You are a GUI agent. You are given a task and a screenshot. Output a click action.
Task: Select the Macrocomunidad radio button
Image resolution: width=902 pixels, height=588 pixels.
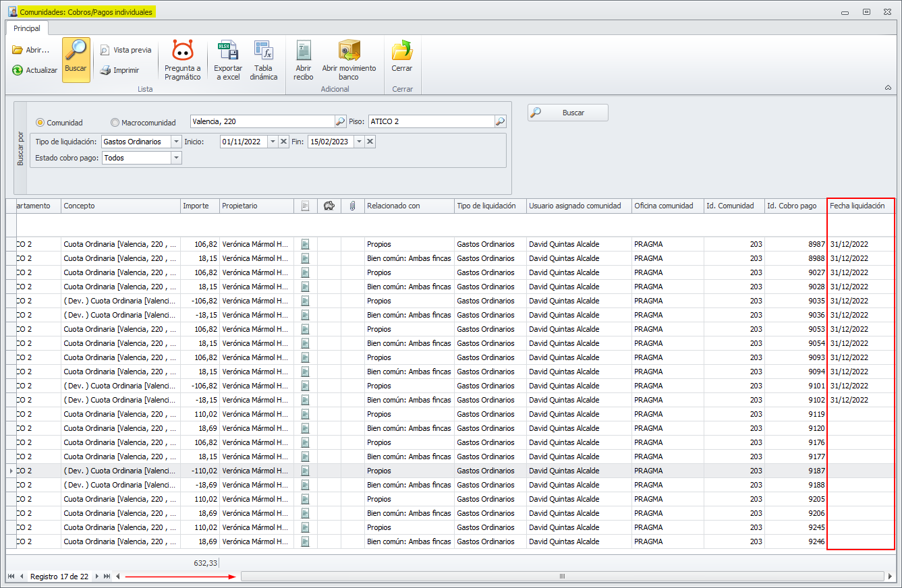pos(115,123)
